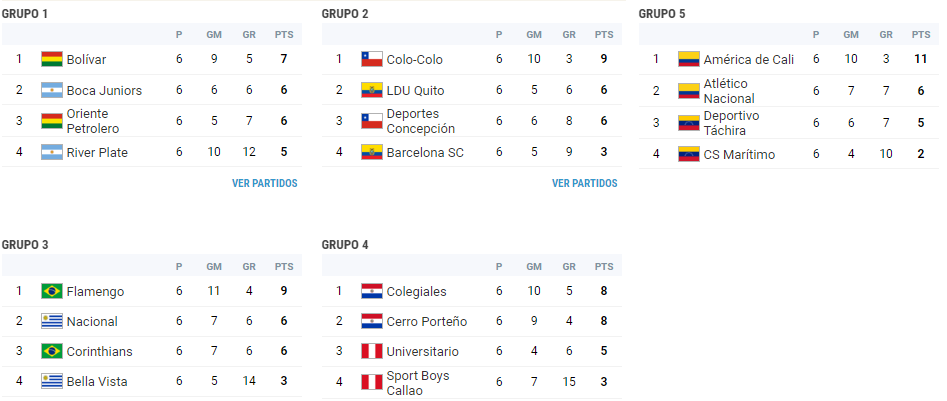Click the Bolivia flag beside Bolívar
The width and height of the screenshot is (947, 401).
pos(52,60)
